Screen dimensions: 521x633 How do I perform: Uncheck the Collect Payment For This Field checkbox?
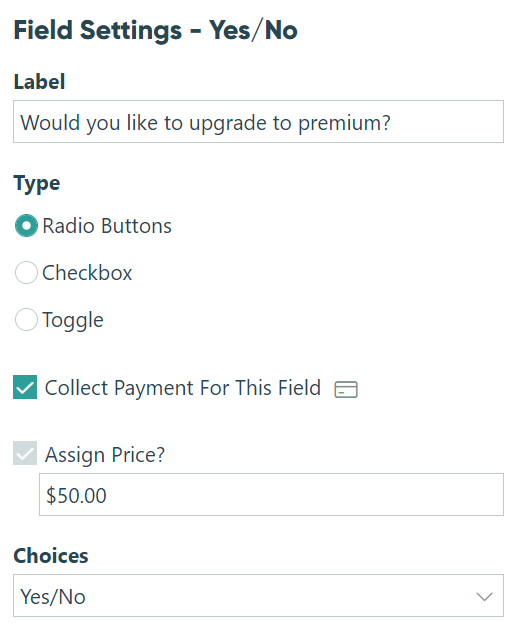tap(25, 387)
